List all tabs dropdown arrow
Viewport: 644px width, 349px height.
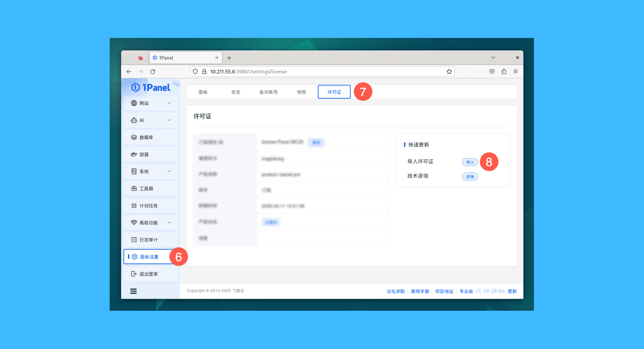(493, 58)
